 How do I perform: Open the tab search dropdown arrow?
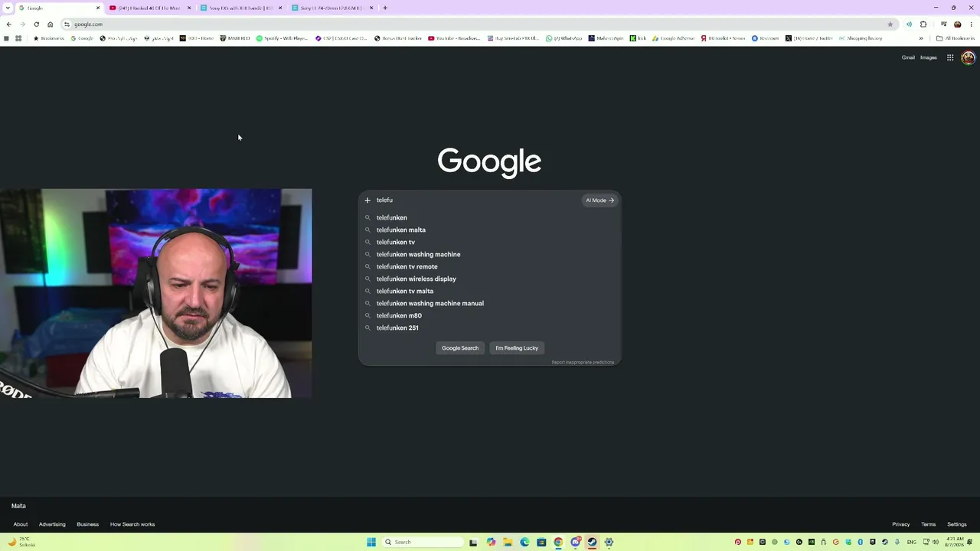point(8,8)
